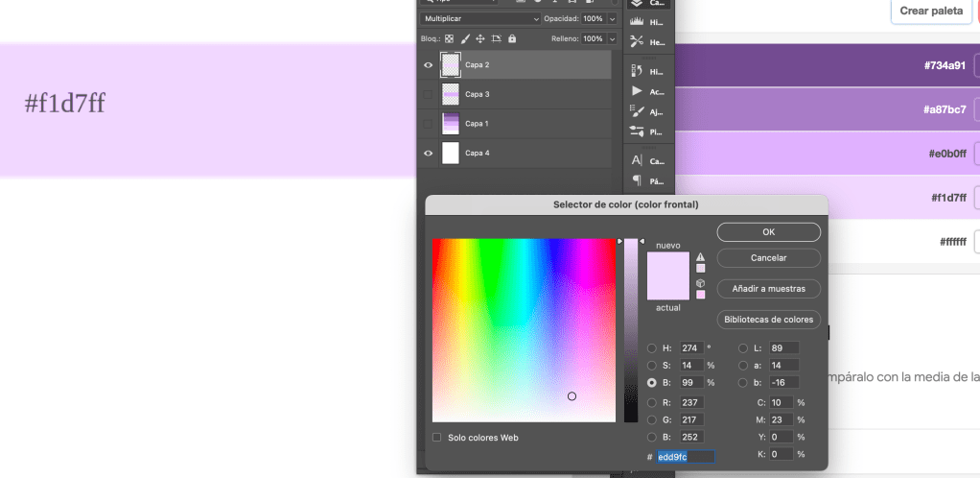This screenshot has width=980, height=478.
Task: Click the lock all layer icon
Action: point(512,39)
